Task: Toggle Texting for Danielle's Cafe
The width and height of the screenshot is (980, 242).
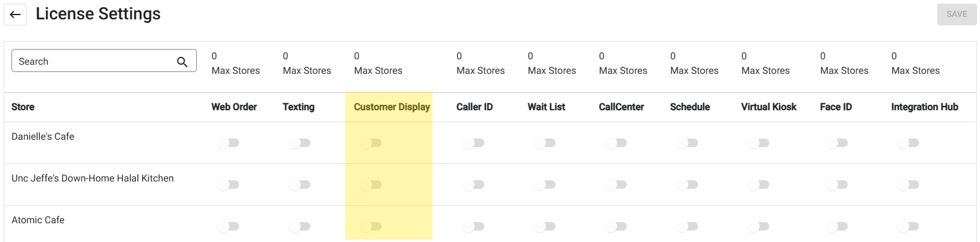Action: pos(300,143)
